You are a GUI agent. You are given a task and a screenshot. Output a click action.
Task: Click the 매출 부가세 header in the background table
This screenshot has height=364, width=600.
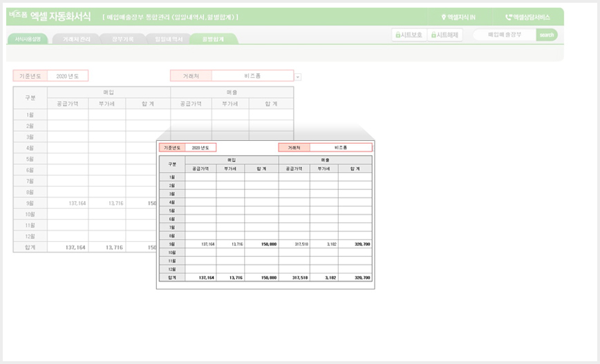[x=230, y=104]
